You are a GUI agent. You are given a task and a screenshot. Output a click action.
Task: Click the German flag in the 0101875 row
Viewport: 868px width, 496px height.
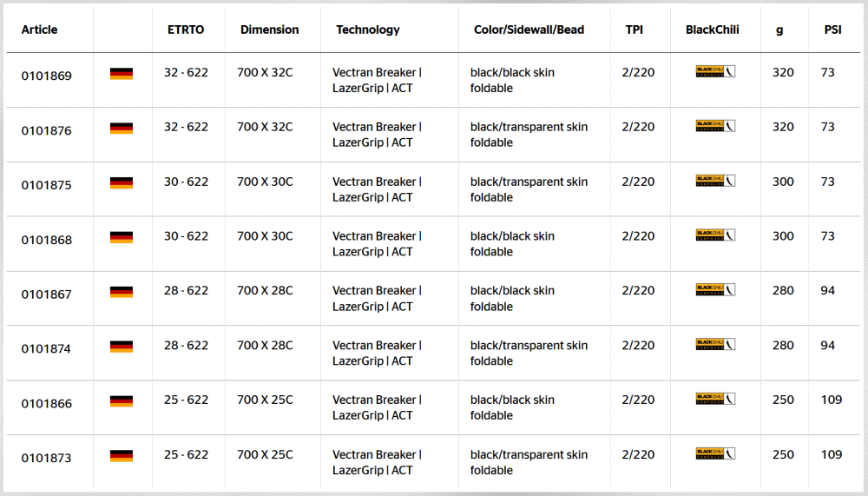pyautogui.click(x=122, y=182)
